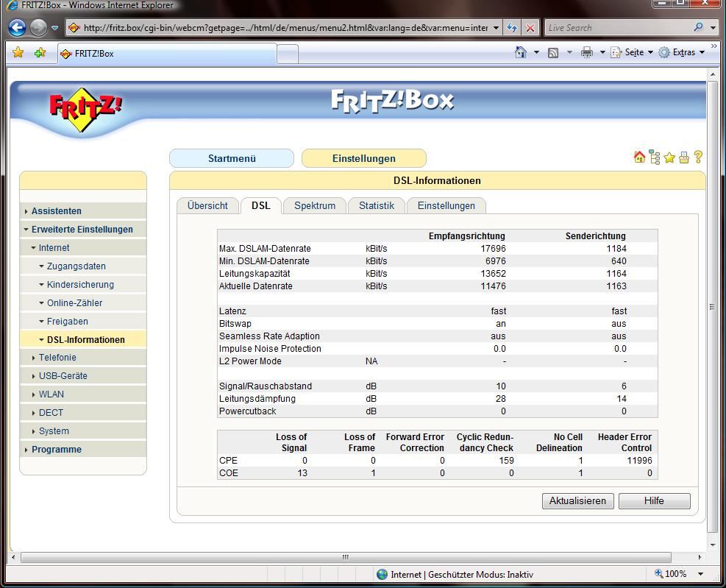Open the Home button dropdown arrow
Image resolution: width=726 pixels, height=588 pixels.
coord(536,52)
